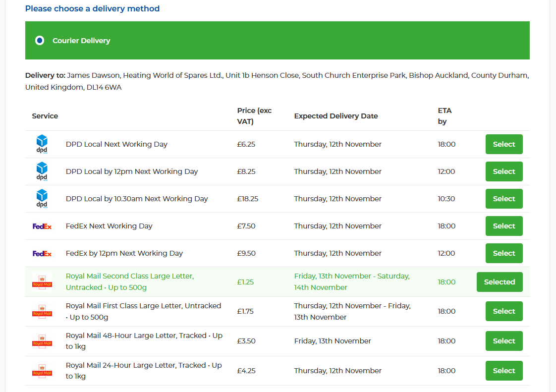Click the £1.25 price in green
Screen dimensions: 556x392
[x=245, y=282]
